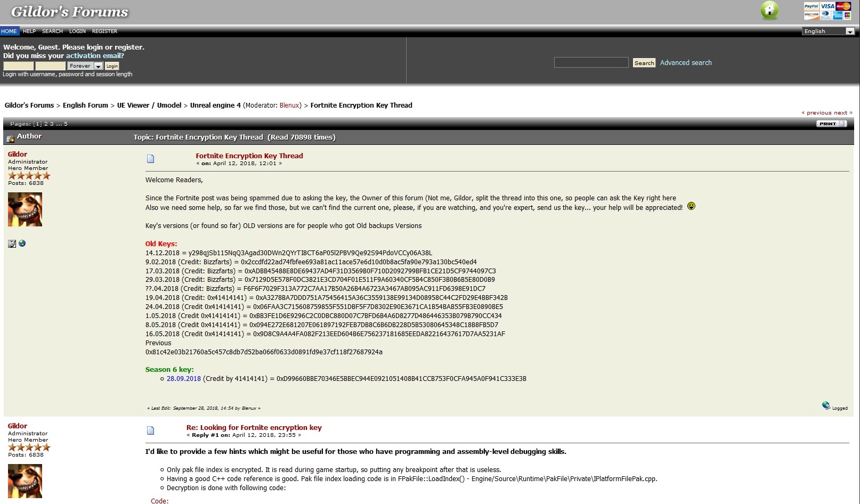Open the SEARCH menu item
The height and width of the screenshot is (504, 860).
52,31
